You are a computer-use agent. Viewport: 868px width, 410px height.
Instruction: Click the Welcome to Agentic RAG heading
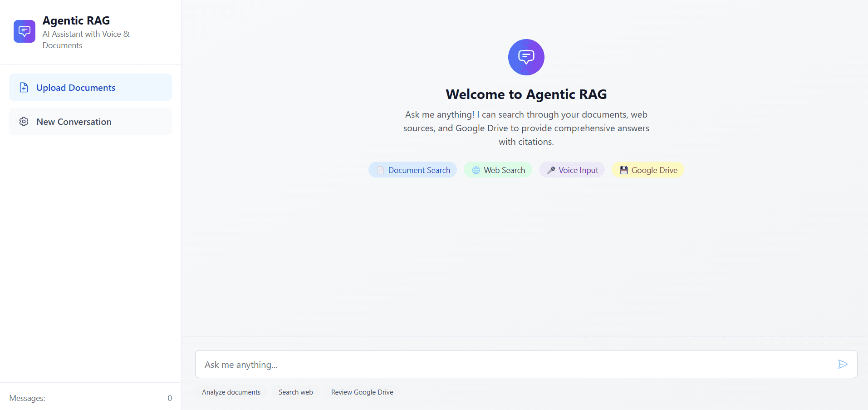click(x=526, y=94)
